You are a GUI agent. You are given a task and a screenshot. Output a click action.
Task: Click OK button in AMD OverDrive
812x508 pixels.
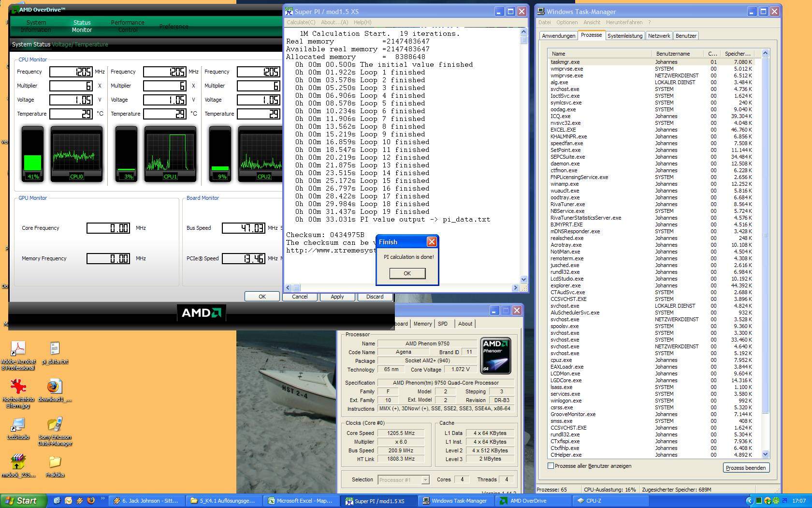262,297
